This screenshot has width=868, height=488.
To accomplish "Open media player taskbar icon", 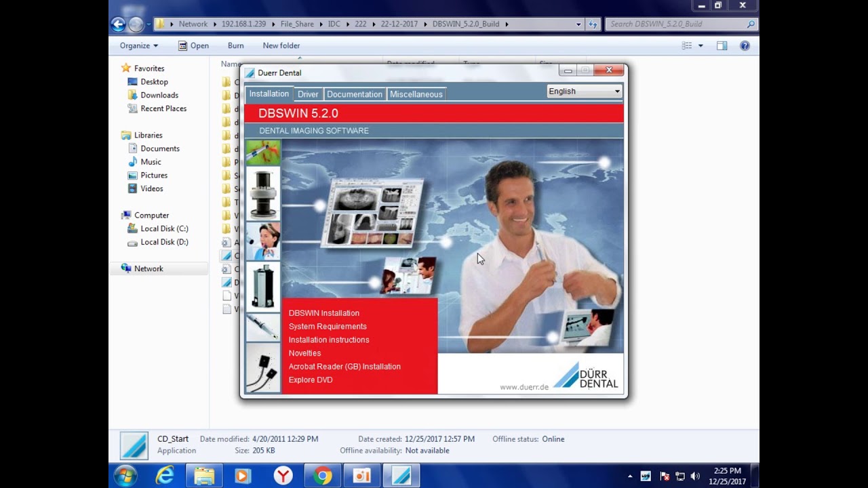I will pos(243,476).
